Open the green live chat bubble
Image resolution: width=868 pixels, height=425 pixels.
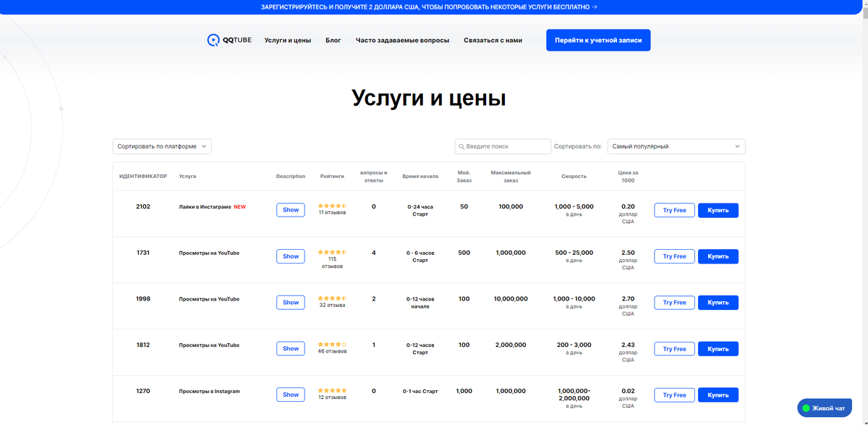coord(825,408)
